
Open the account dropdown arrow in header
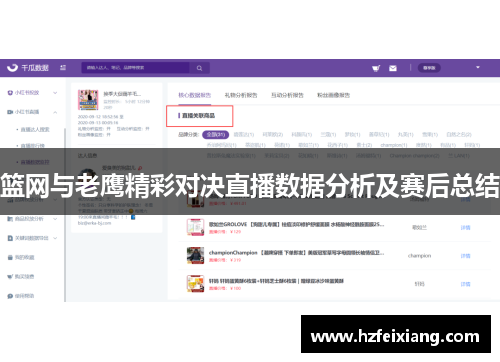(x=478, y=67)
